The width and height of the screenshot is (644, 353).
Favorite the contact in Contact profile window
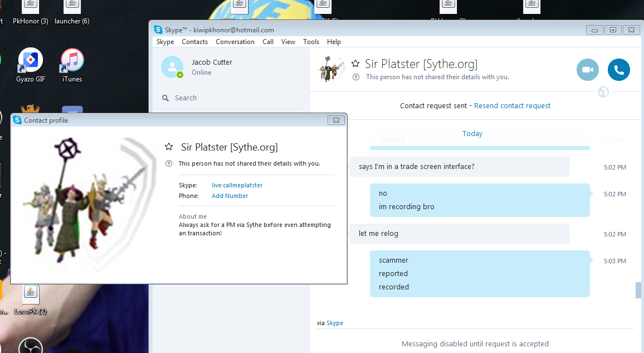tap(168, 147)
